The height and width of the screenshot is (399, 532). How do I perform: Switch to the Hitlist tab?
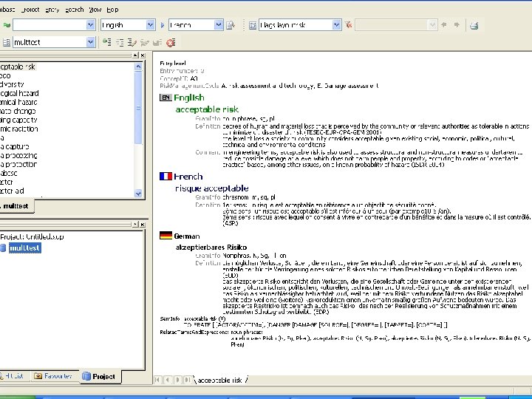click(x=14, y=376)
